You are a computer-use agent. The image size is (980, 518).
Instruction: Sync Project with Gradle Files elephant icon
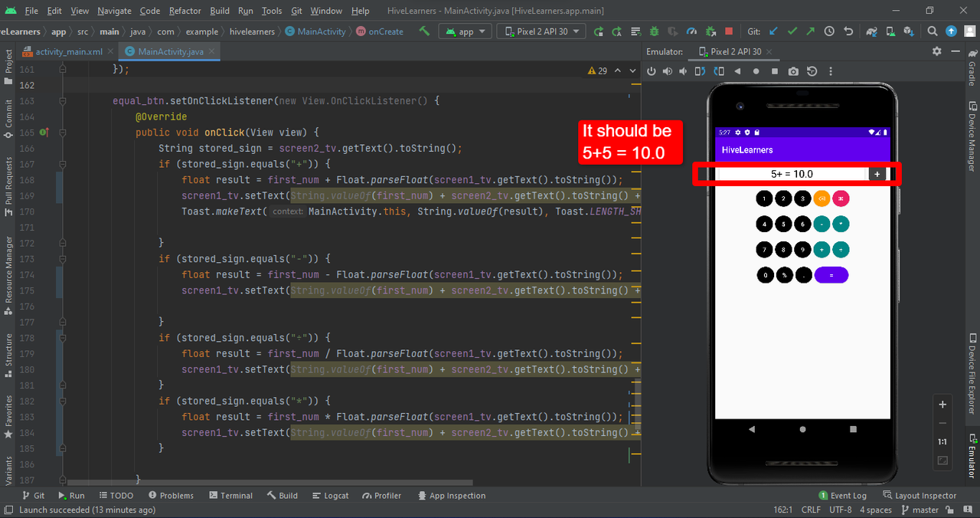872,31
